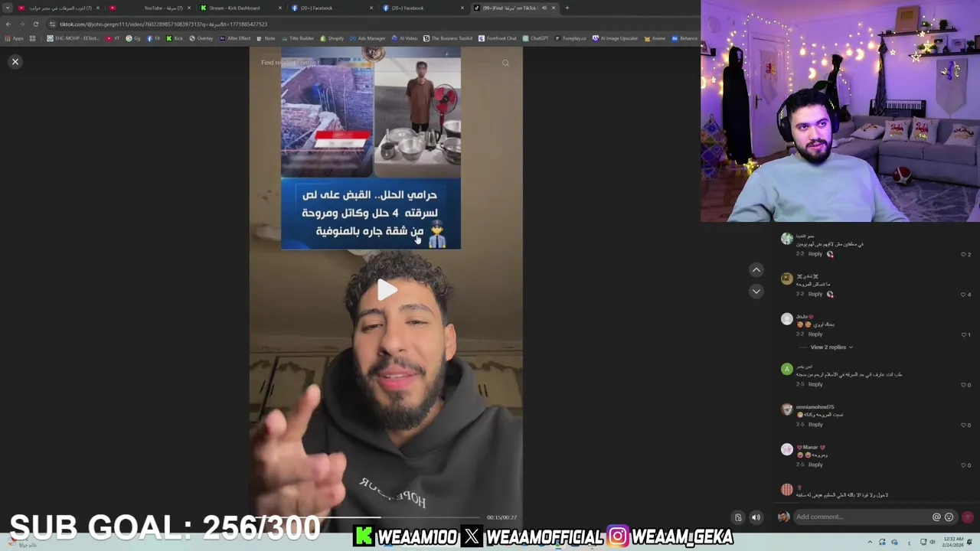Reply to JoJo's comment
Viewport: 980px width, 551px height.
click(x=815, y=334)
